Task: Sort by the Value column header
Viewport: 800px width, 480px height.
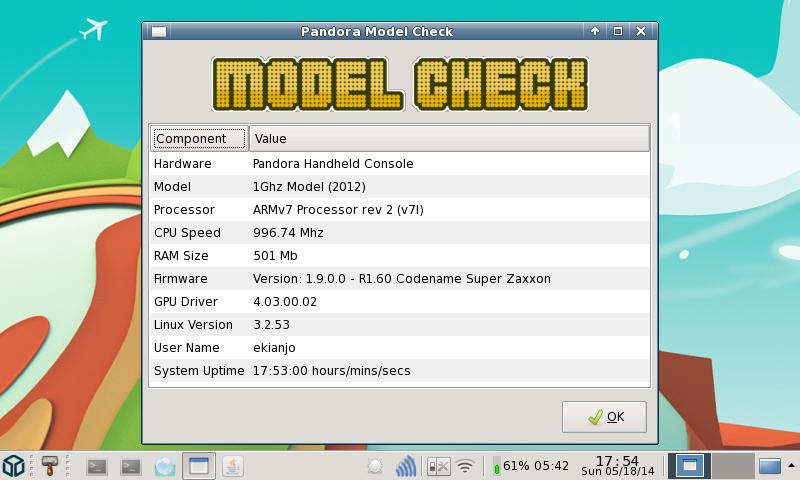Action: 449,138
